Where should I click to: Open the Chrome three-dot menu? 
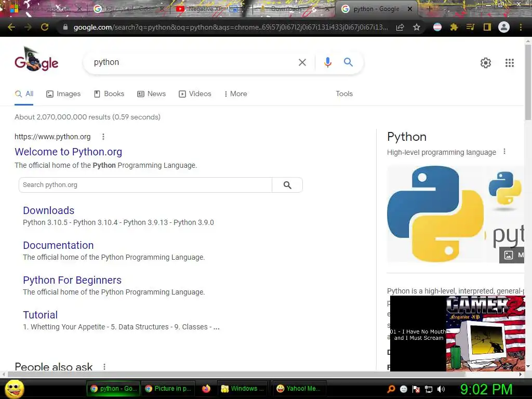tap(521, 27)
